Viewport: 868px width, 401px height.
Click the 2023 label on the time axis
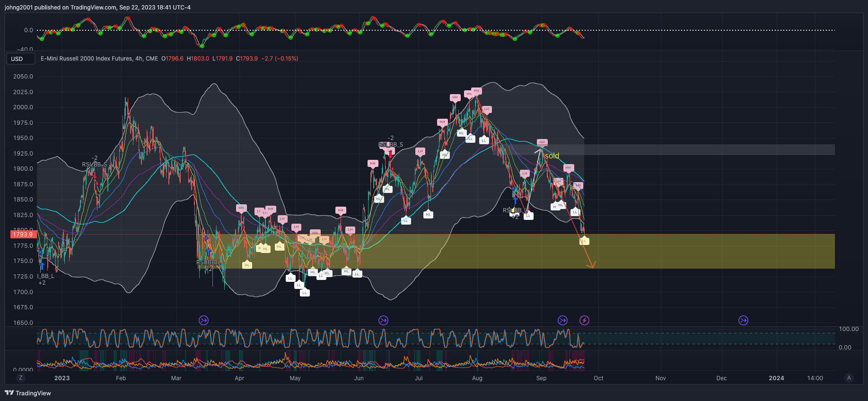coord(62,378)
